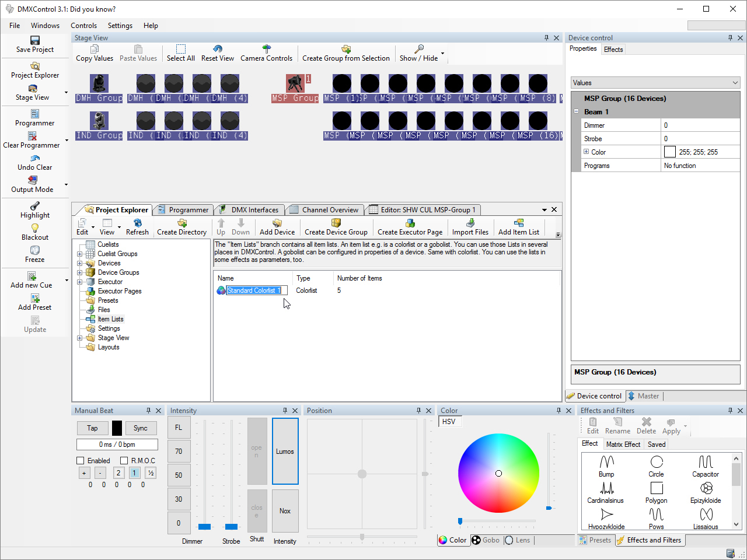Select the MSP Group device icon
The height and width of the screenshot is (560, 747).
pyautogui.click(x=295, y=83)
